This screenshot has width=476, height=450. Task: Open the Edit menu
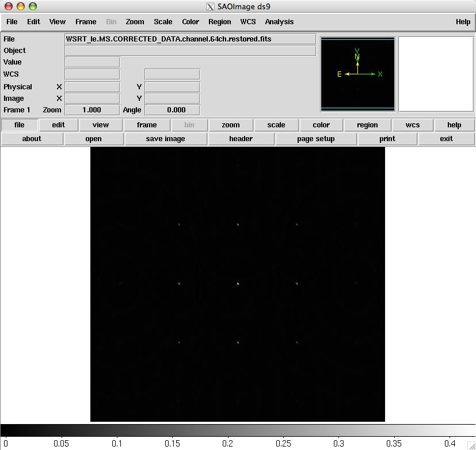point(33,22)
